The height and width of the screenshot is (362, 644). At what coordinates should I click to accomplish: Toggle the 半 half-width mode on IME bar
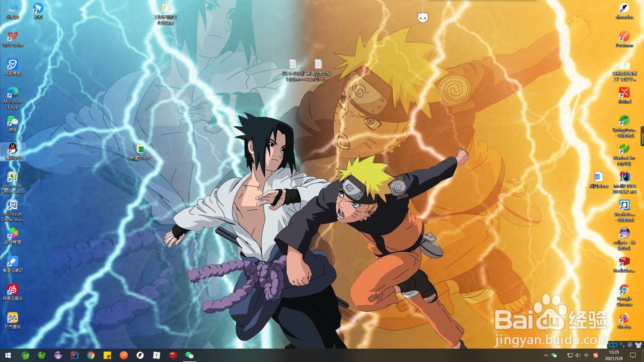pyautogui.click(x=630, y=345)
